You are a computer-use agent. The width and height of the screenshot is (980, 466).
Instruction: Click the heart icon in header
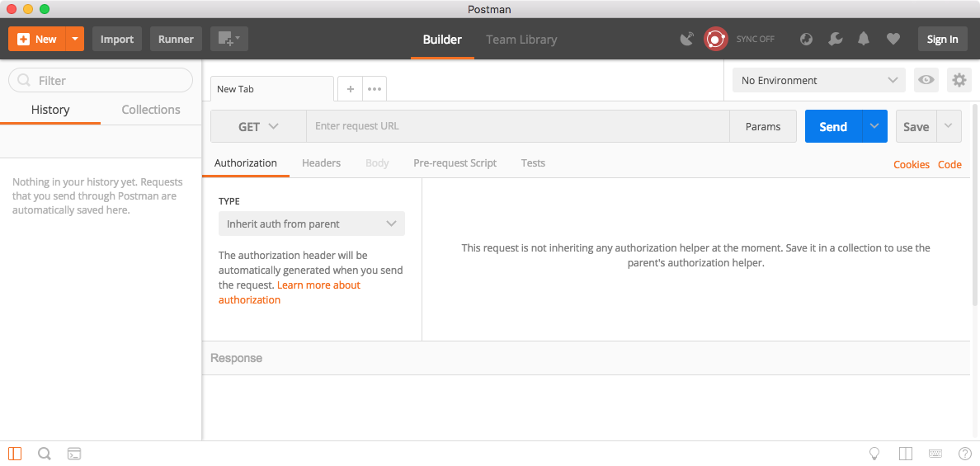coord(893,39)
